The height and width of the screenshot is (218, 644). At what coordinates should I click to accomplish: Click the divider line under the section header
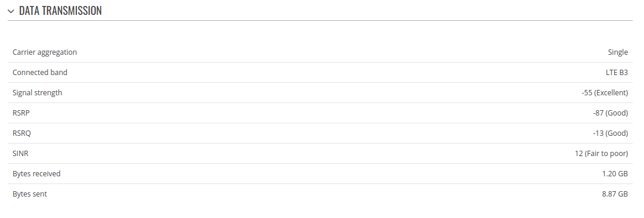(320, 20)
